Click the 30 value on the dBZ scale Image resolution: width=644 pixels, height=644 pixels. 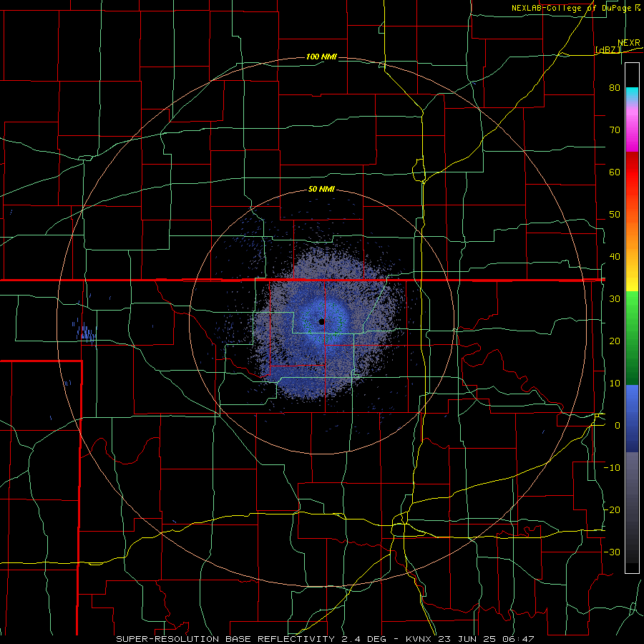coord(615,299)
